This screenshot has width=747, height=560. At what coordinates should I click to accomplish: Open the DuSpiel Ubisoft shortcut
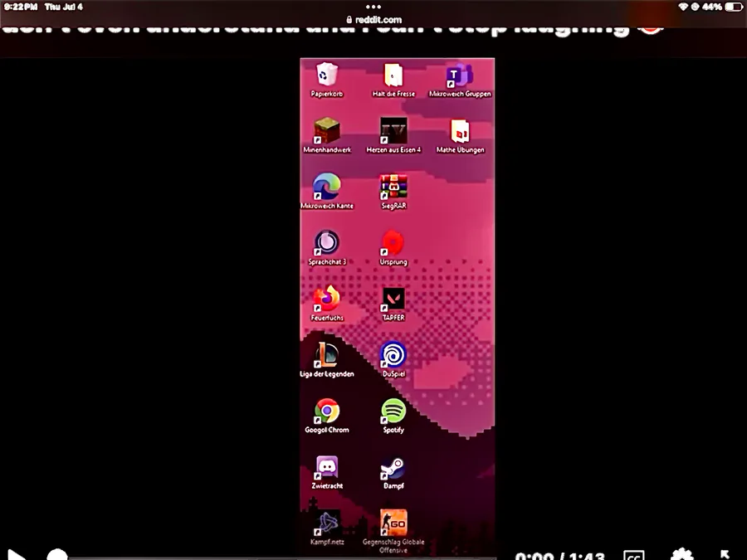393,355
